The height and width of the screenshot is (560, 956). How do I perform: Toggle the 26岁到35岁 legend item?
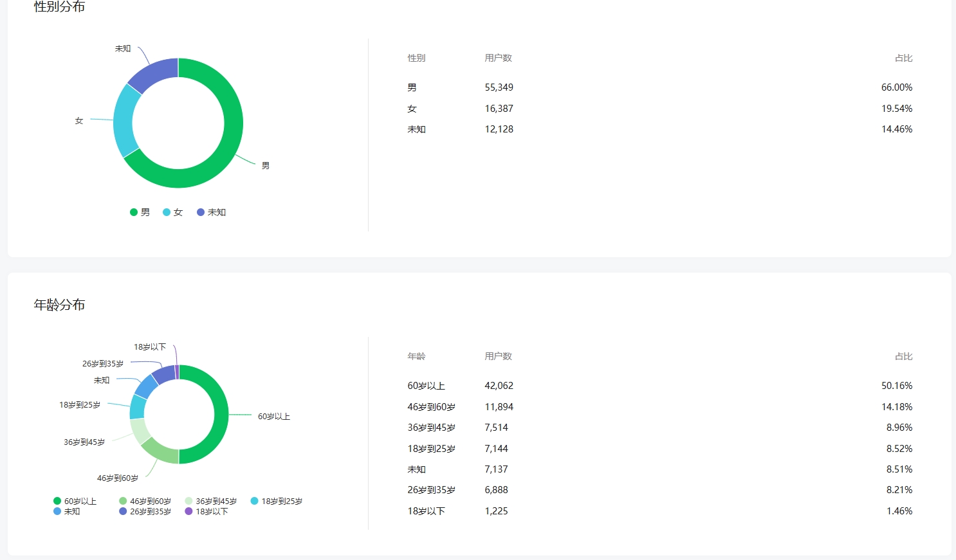tap(145, 512)
